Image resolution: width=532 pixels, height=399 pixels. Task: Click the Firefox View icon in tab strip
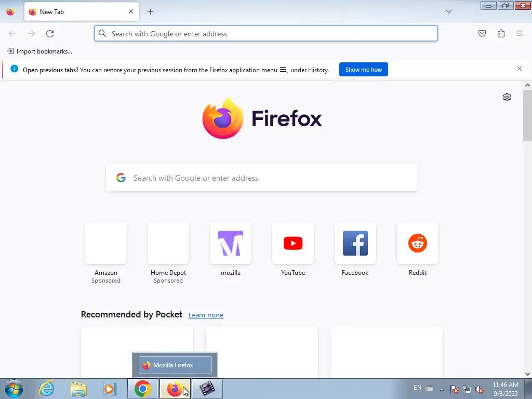tap(10, 11)
